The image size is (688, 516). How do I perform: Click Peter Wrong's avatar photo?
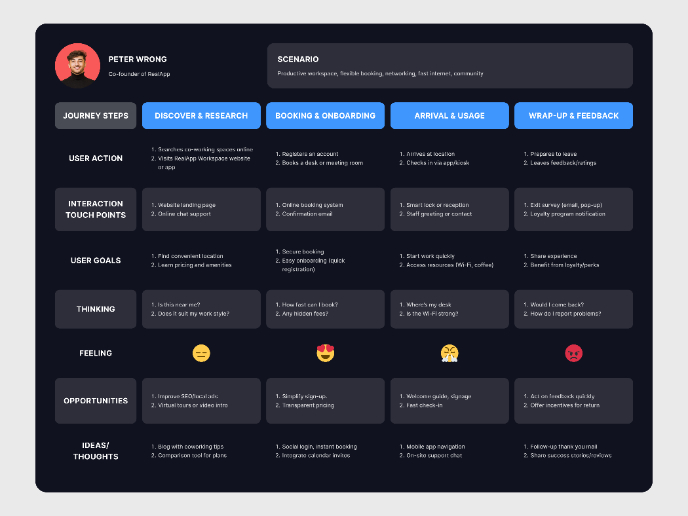(x=77, y=66)
